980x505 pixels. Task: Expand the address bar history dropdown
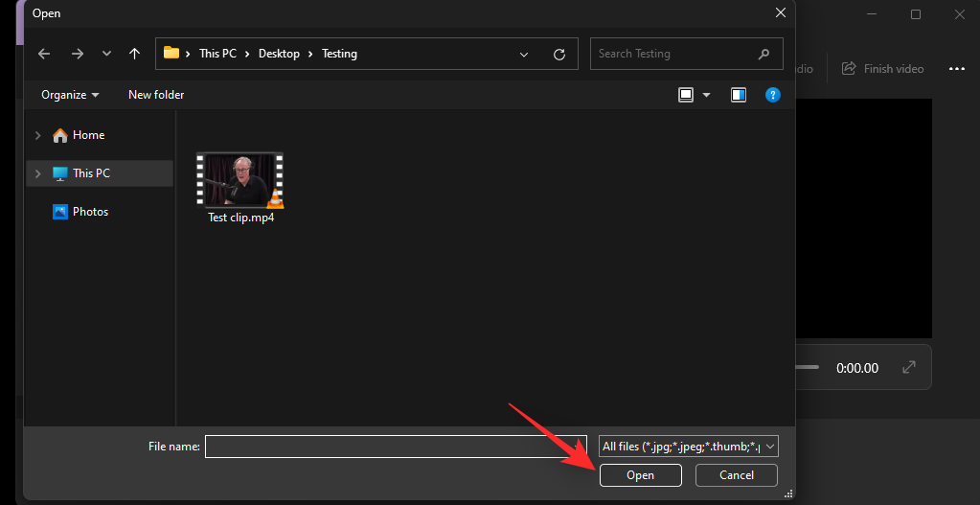click(x=524, y=55)
